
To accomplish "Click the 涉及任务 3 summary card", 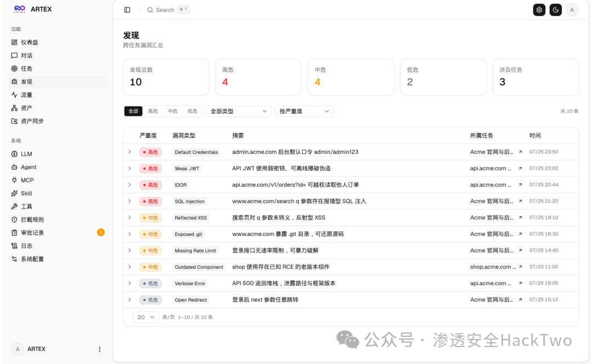I will click(536, 77).
